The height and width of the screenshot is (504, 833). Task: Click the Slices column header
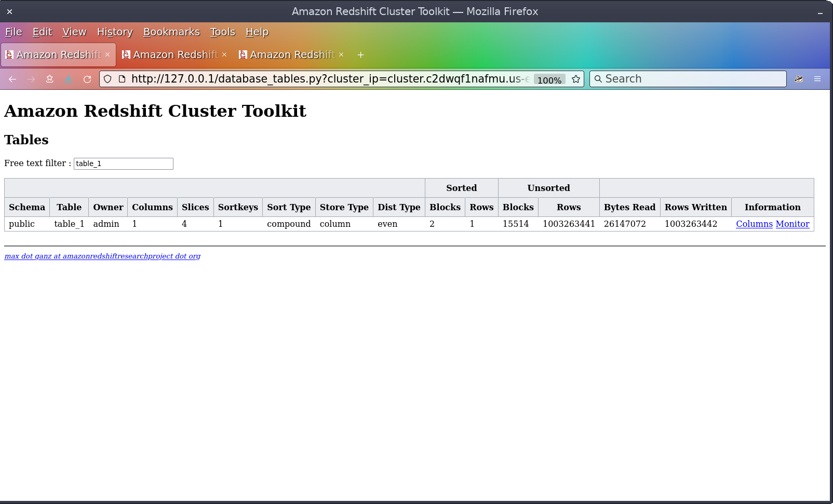point(195,207)
